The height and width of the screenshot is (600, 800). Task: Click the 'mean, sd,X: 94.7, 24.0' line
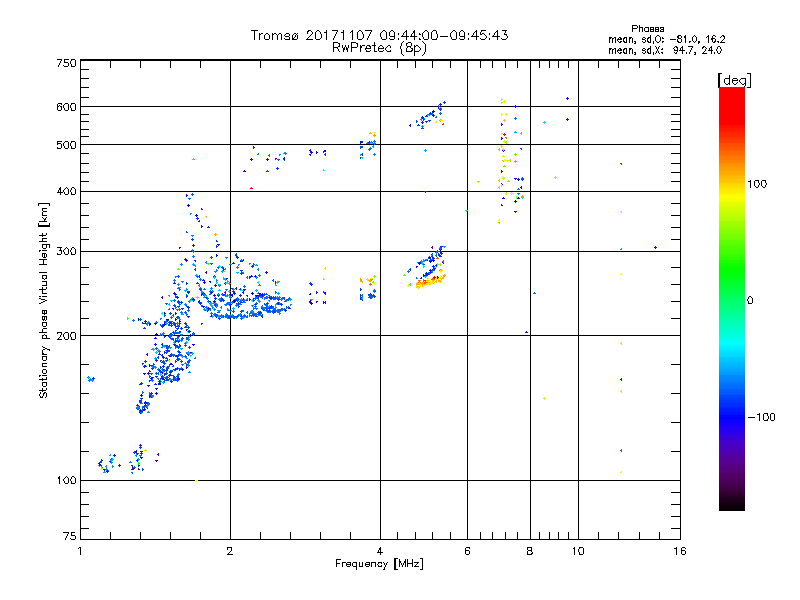pyautogui.click(x=665, y=50)
